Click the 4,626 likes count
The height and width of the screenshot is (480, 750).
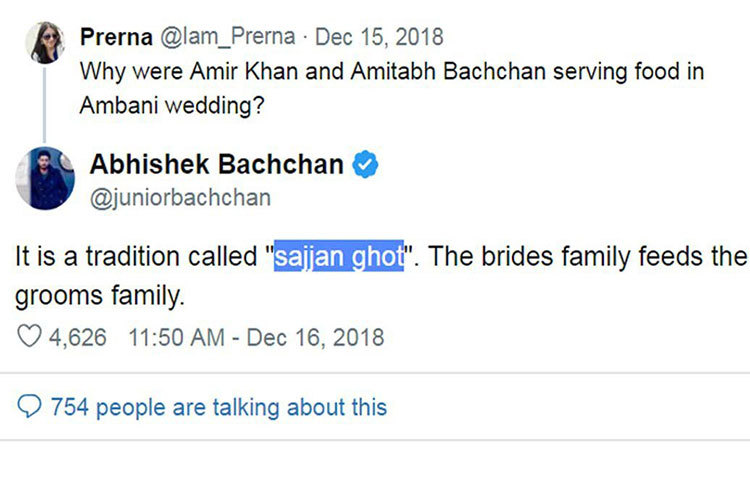pos(78,336)
